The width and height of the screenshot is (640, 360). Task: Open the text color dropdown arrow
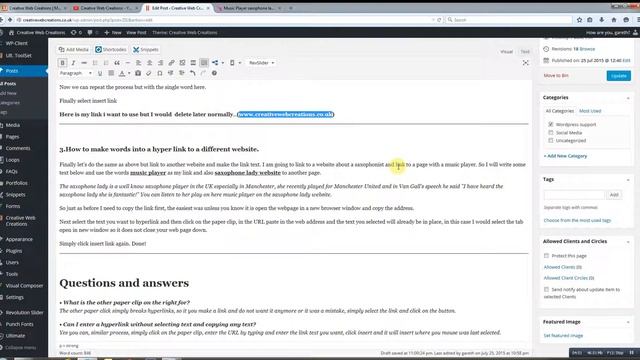coord(129,73)
